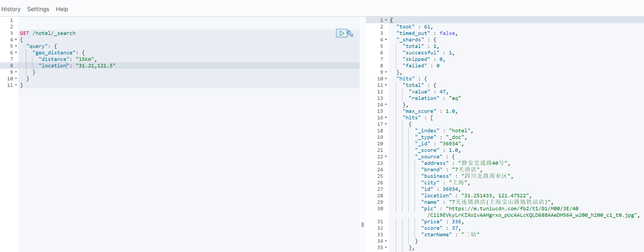Collapse the hits array at line 16

[386, 117]
